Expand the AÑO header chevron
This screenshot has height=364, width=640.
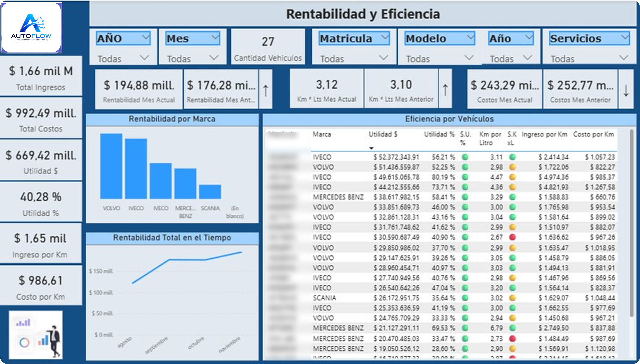click(146, 37)
